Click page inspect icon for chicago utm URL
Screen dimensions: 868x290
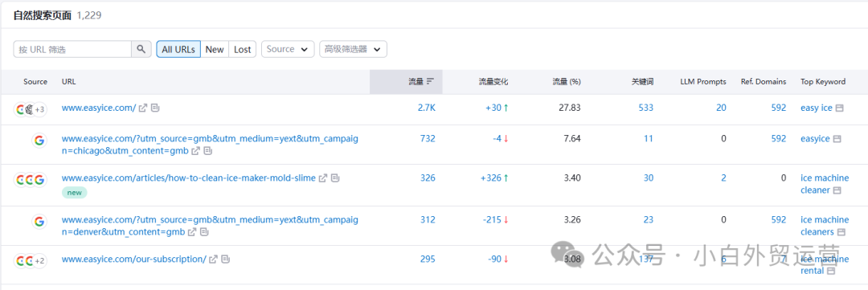coord(207,150)
